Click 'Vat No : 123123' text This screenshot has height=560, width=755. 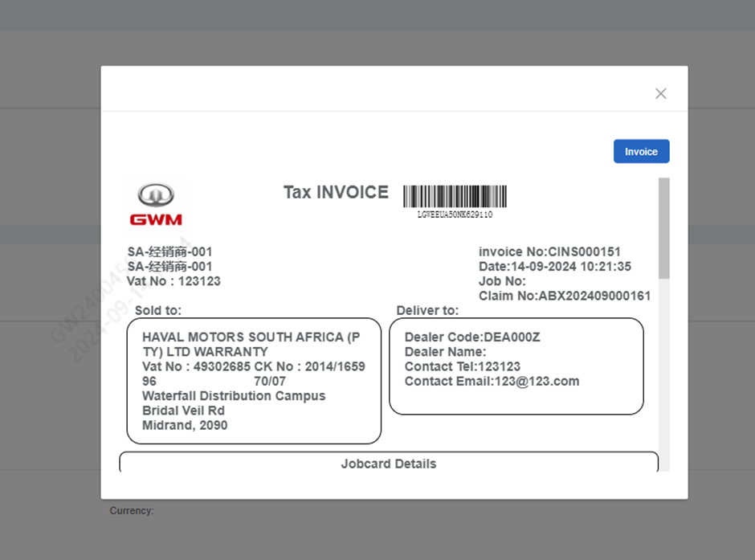tap(173, 281)
